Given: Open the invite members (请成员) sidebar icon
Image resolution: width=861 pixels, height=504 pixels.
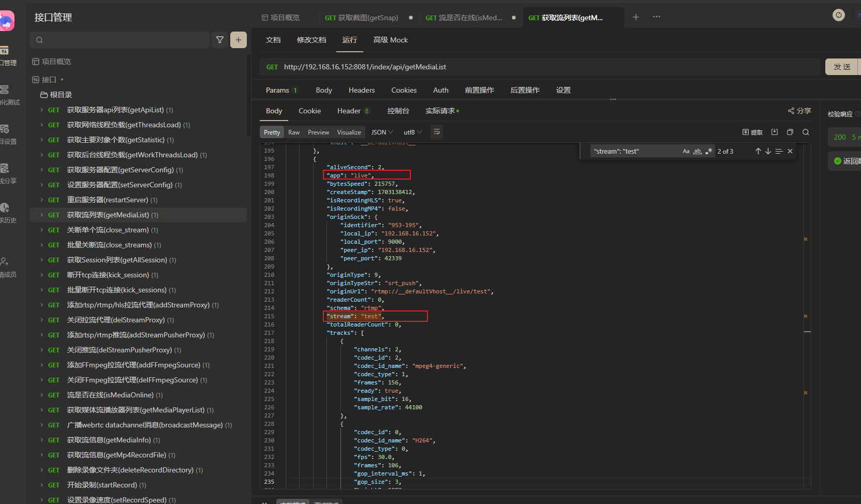Looking at the screenshot, I should point(5,262).
